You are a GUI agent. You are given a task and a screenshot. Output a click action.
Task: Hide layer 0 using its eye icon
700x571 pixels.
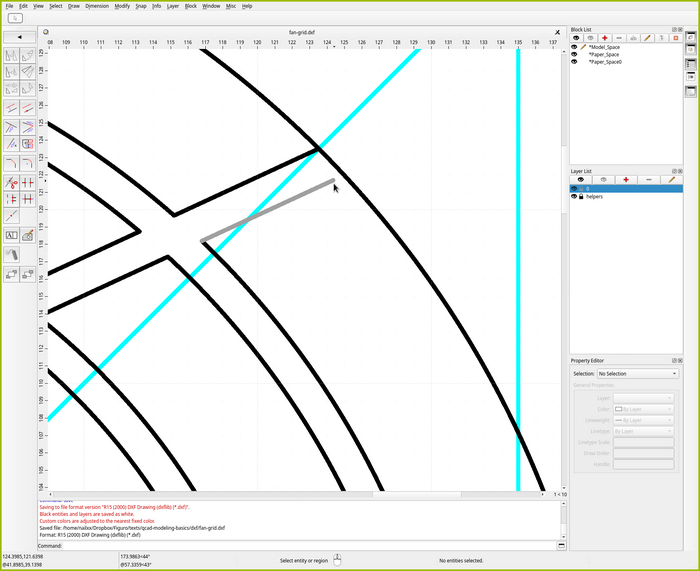point(574,188)
